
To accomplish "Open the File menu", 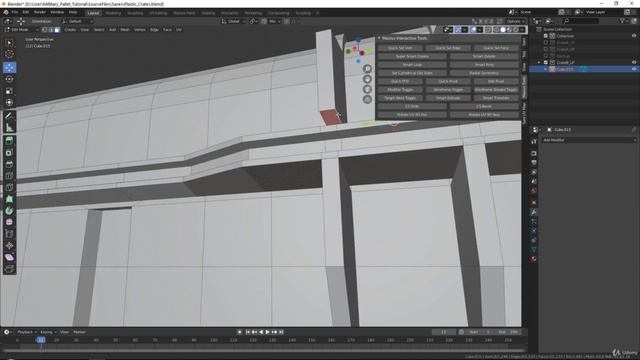I will [x=15, y=12].
